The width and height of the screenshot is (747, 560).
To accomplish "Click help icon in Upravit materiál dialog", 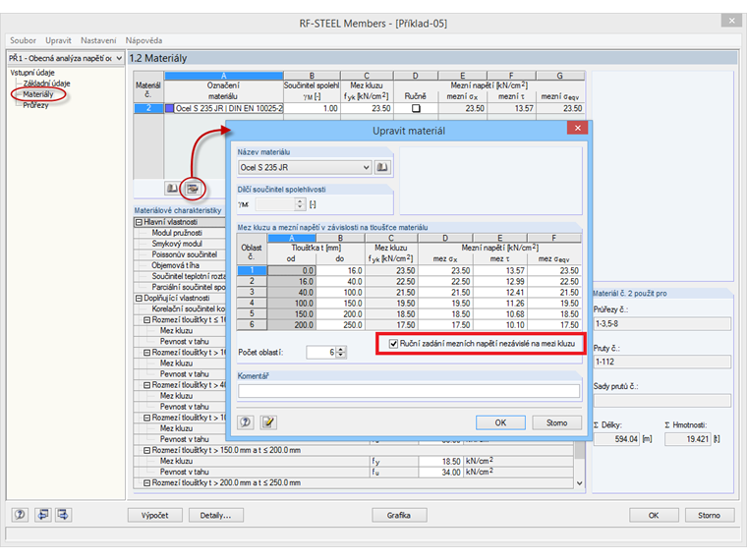I will pyautogui.click(x=246, y=421).
